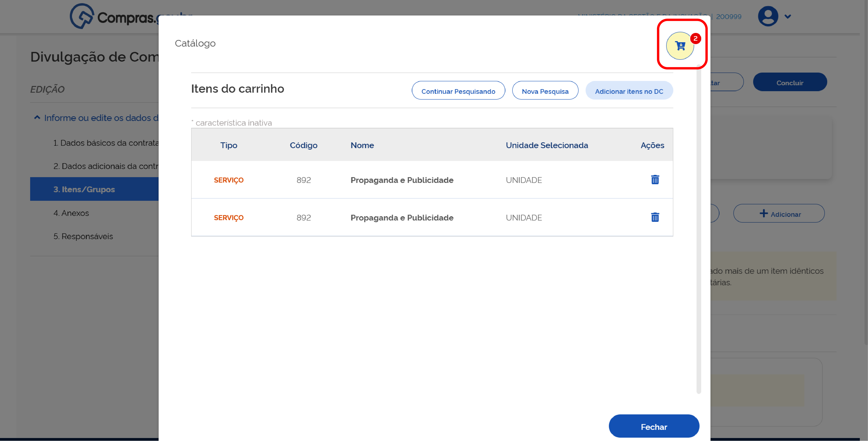The height and width of the screenshot is (441, 868).
Task: Close the catalog with Fechar button
Action: point(654,426)
